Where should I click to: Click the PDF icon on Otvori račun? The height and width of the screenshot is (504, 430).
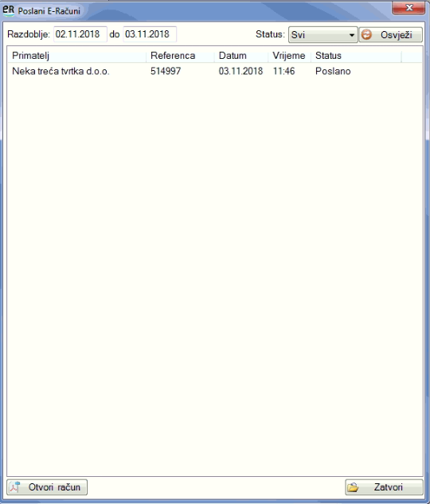(x=15, y=487)
